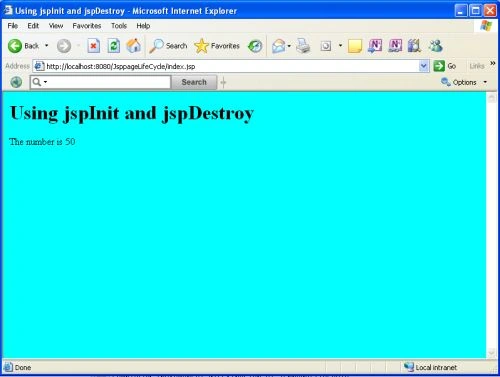Click the green Go button
Screen dimensions: 500x377
coord(445,66)
